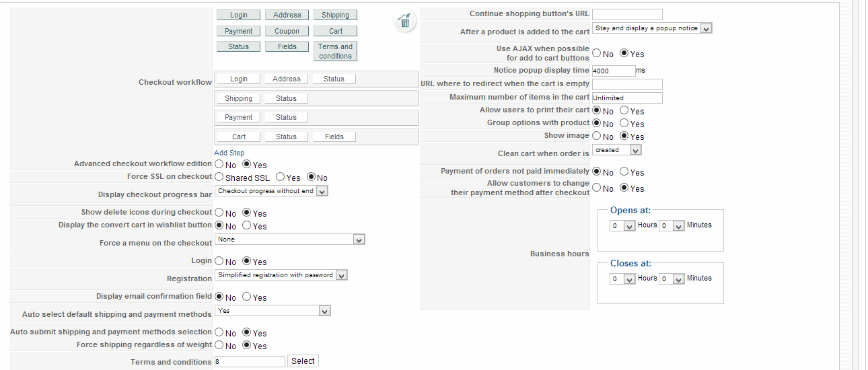Enable Allow users to print their cart
Screen dimensions: 868x370
pyautogui.click(x=624, y=111)
